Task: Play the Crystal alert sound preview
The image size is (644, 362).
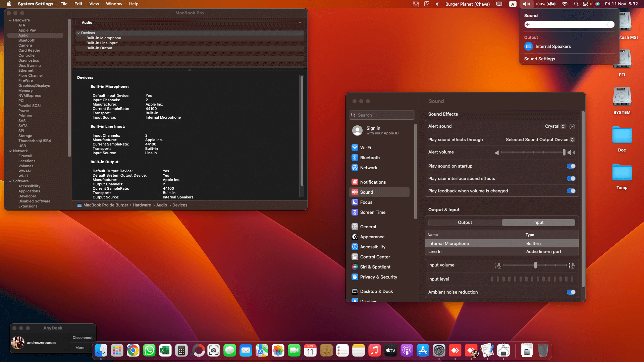Action: point(572,126)
